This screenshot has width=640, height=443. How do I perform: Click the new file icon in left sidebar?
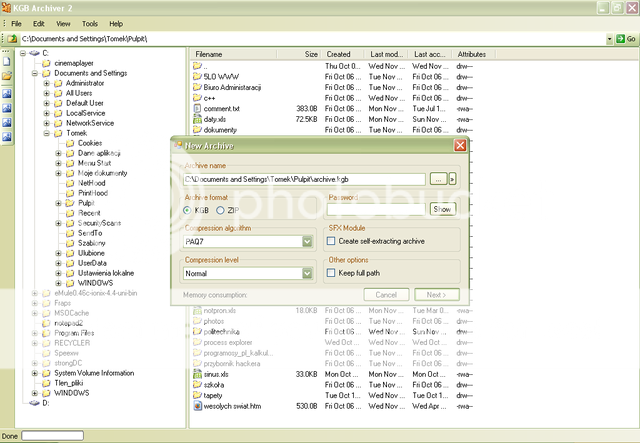[7, 61]
